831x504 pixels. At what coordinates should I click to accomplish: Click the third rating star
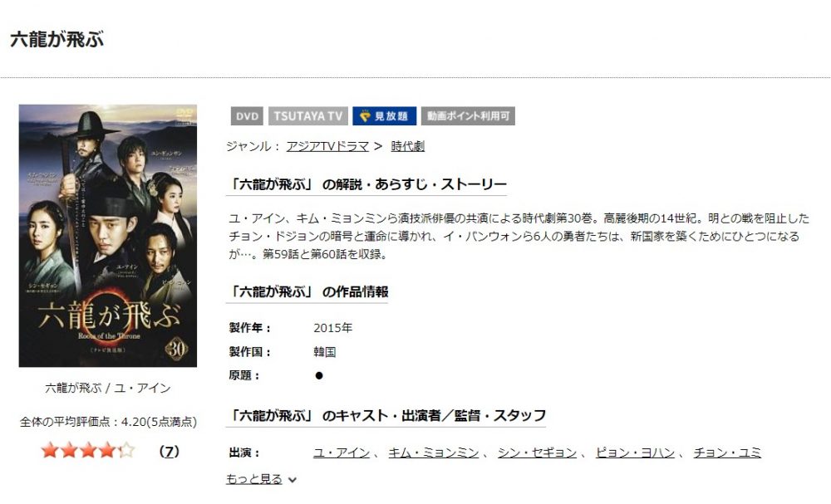[x=88, y=451]
